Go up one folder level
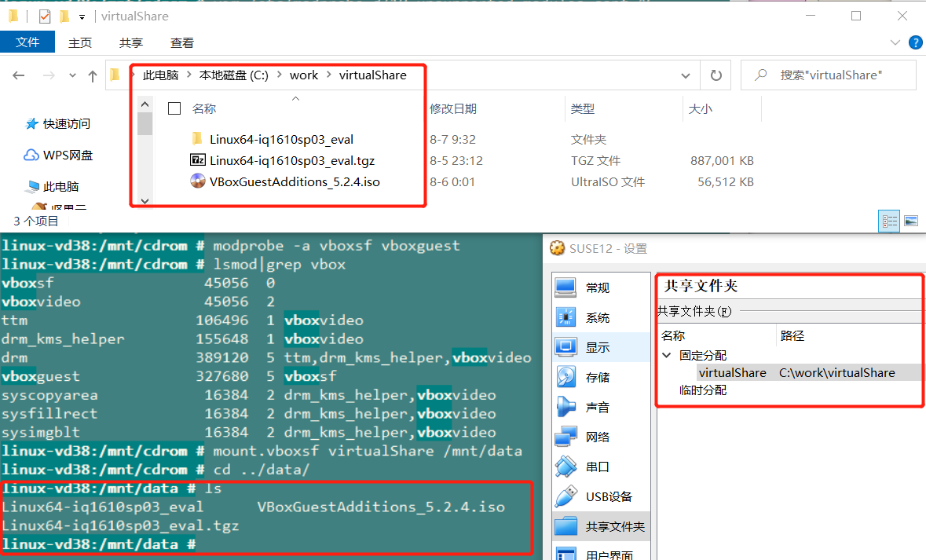 [92, 75]
